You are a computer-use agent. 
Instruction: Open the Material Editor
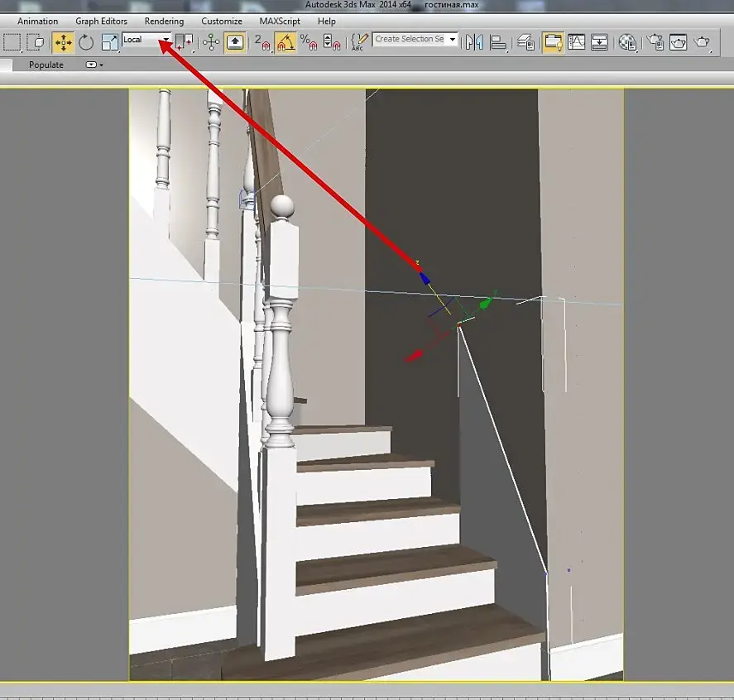click(628, 42)
